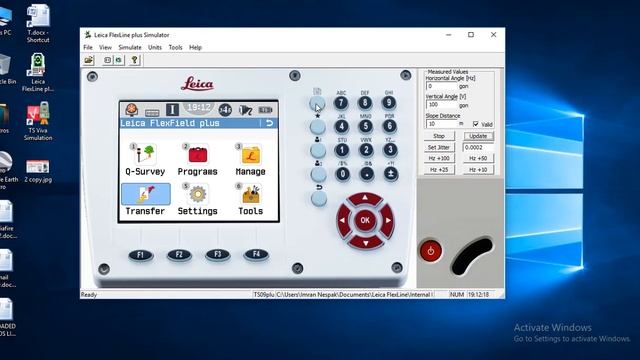Click keypad number 6
The height and width of the screenshot is (360, 640).
(389, 127)
